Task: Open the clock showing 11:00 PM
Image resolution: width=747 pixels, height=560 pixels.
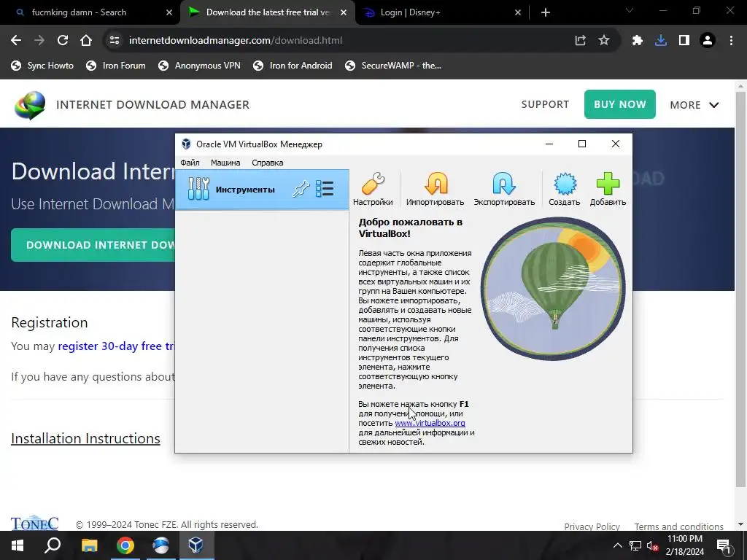Action: (x=684, y=545)
